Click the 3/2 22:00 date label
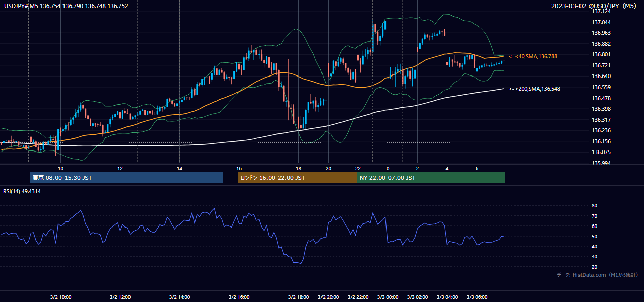 click(x=358, y=297)
